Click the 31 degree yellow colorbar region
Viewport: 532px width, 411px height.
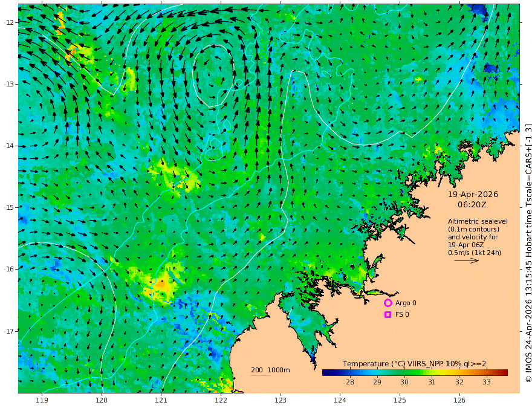click(x=432, y=372)
